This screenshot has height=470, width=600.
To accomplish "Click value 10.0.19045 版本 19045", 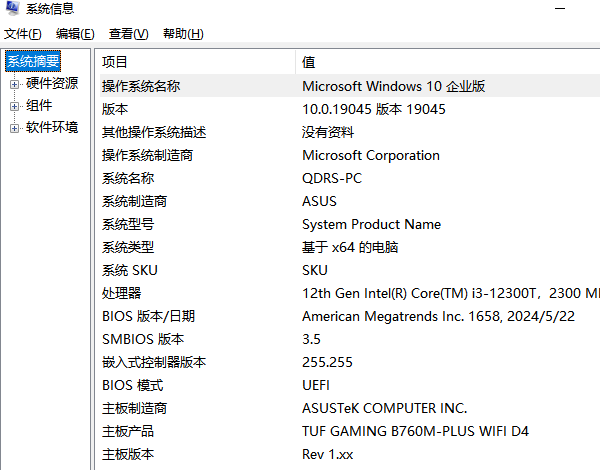I will tap(374, 109).
